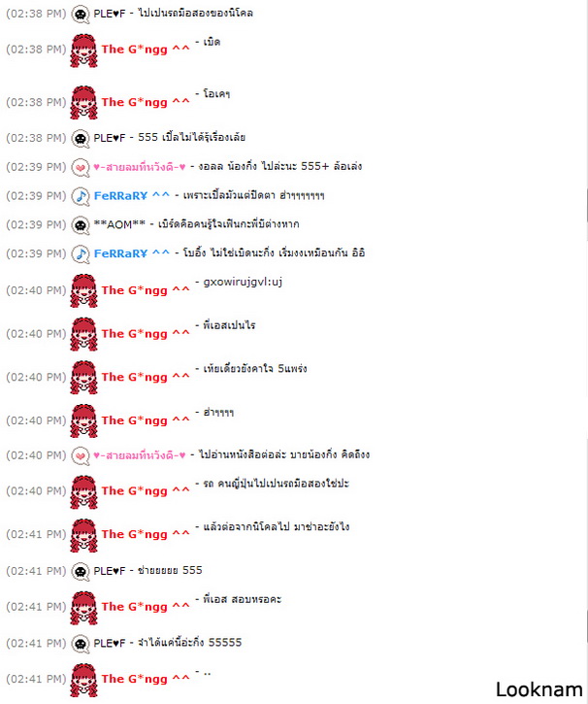The height and width of the screenshot is (704, 588).
Task: Click pink heart icon at 02:40 PM message
Action: pos(81,456)
